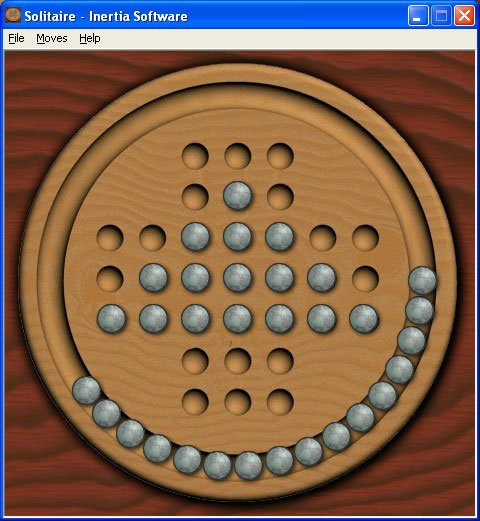This screenshot has width=480, height=521.
Task: Open the File menu
Action: (16, 39)
